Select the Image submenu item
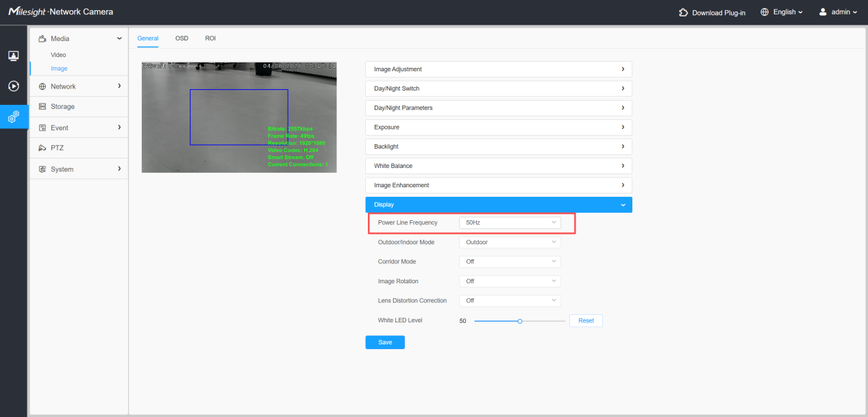Screen dimensions: 868x417 click(59, 69)
